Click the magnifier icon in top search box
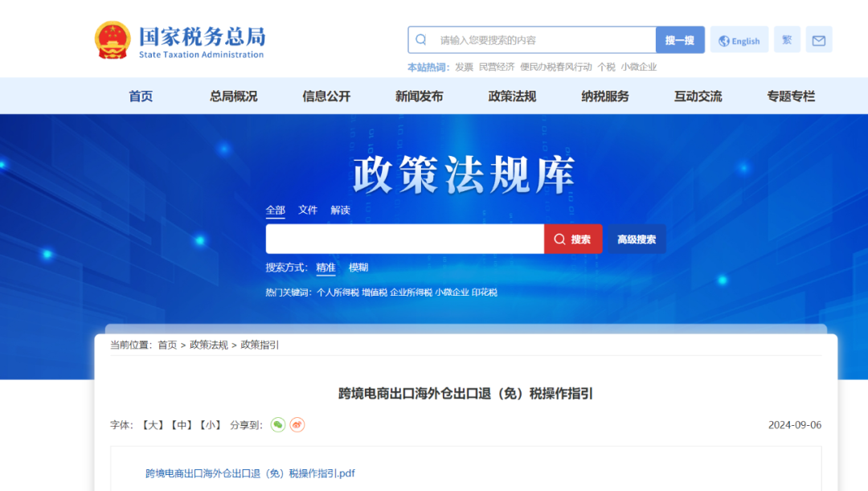This screenshot has width=868, height=491. click(x=421, y=40)
